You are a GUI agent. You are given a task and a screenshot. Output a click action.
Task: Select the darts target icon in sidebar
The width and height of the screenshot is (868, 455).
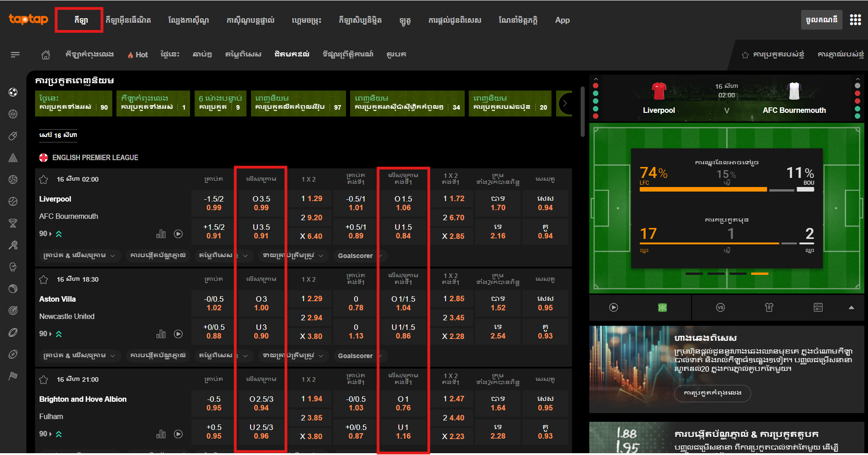pyautogui.click(x=13, y=311)
